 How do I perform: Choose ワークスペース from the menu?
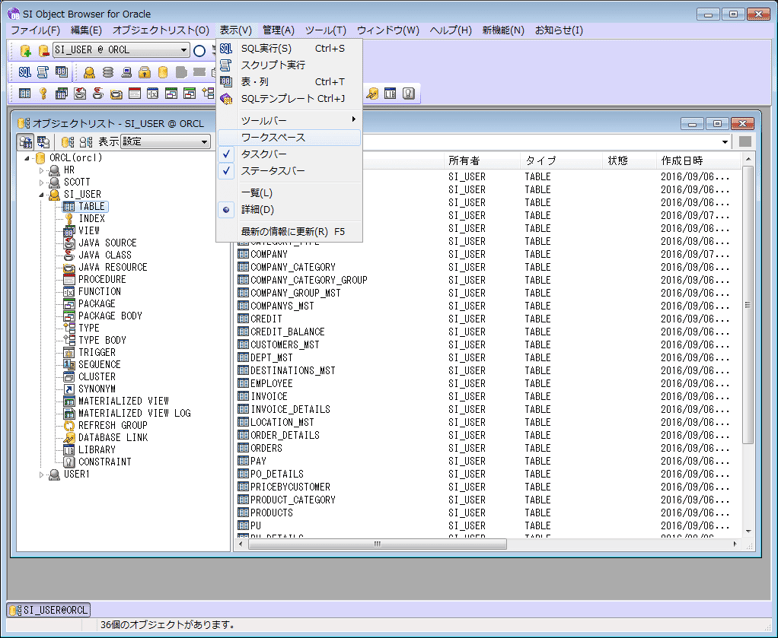tap(273, 137)
